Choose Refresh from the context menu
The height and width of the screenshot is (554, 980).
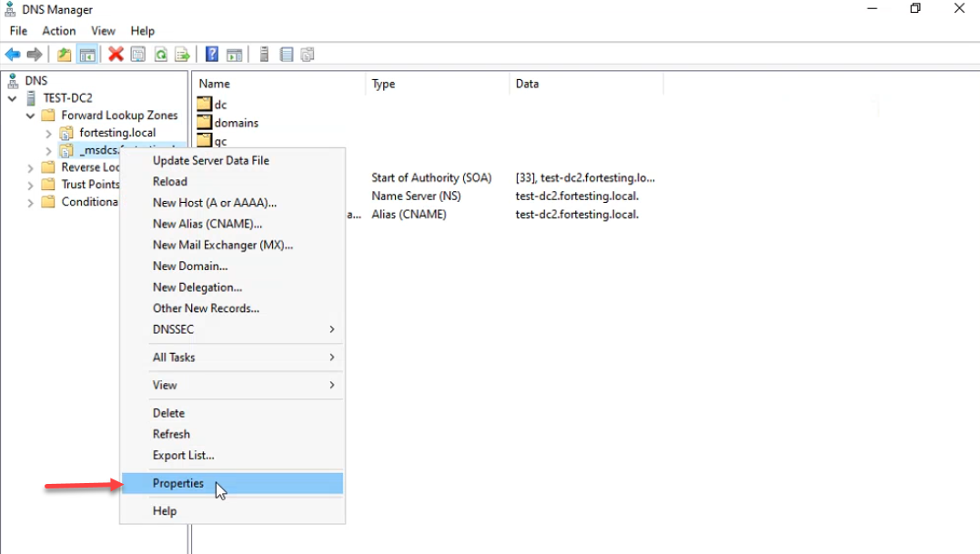pos(233,434)
